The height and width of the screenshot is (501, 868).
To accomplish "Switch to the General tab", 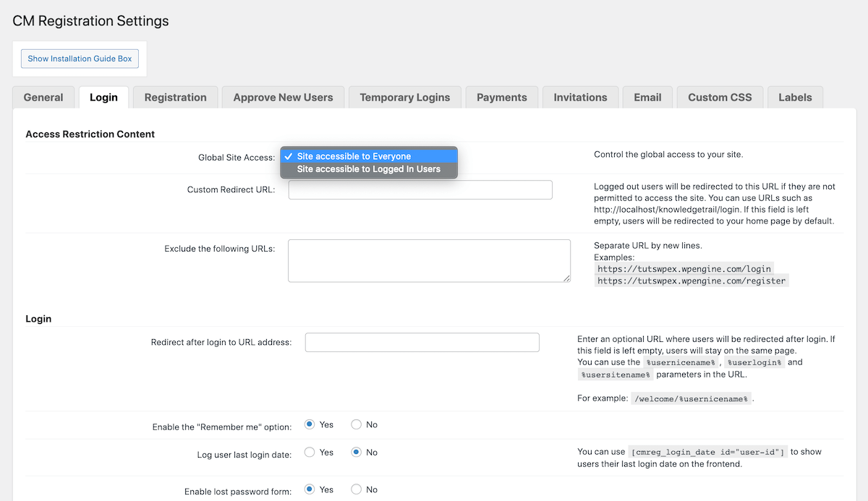I will click(43, 98).
